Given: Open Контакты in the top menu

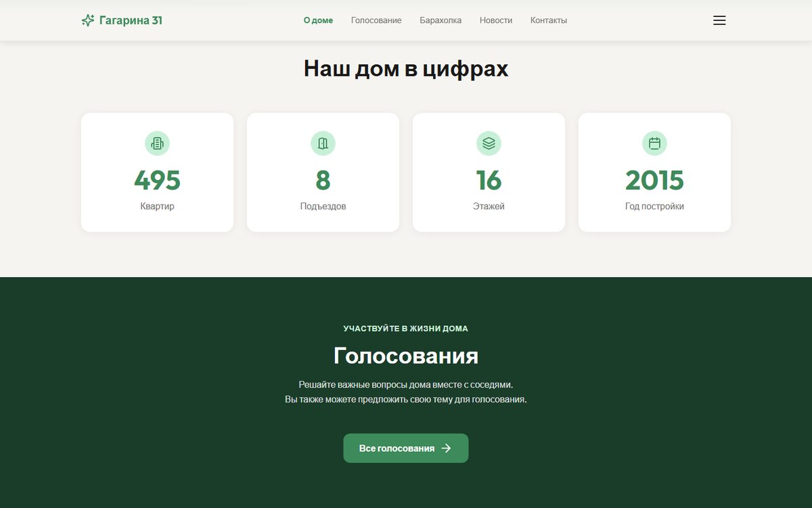Looking at the screenshot, I should pos(549,20).
